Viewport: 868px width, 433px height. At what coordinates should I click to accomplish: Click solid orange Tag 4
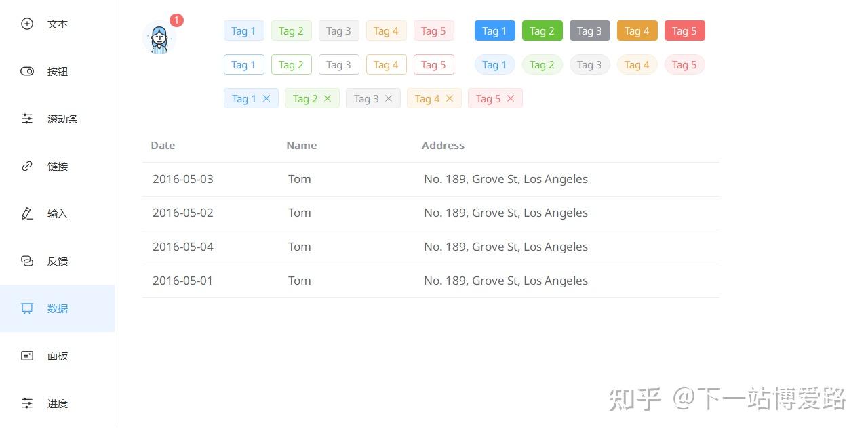pyautogui.click(x=637, y=30)
